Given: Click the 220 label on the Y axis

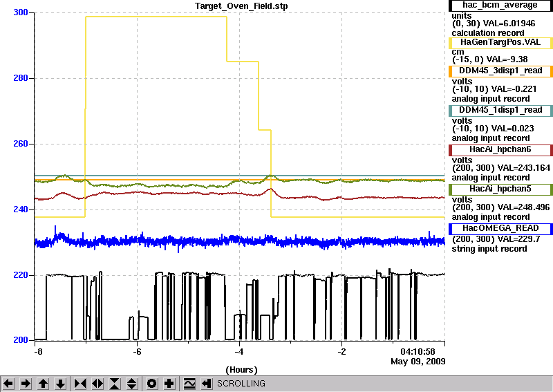Looking at the screenshot, I should [x=21, y=275].
